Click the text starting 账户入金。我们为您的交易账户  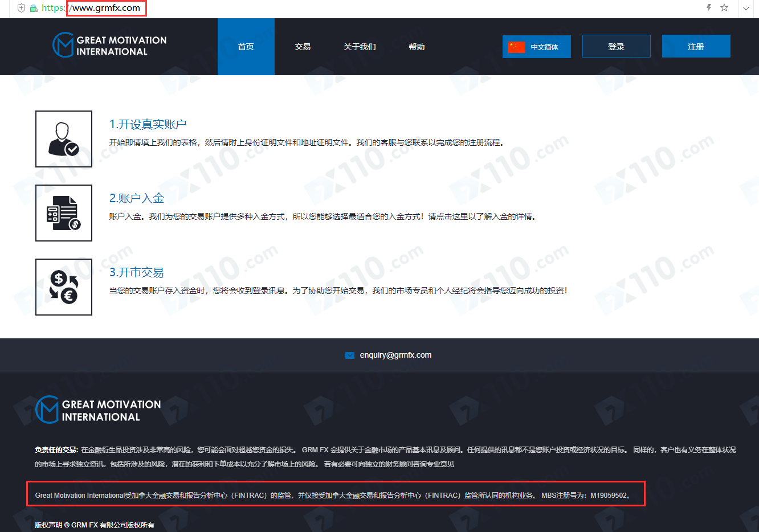tap(323, 216)
